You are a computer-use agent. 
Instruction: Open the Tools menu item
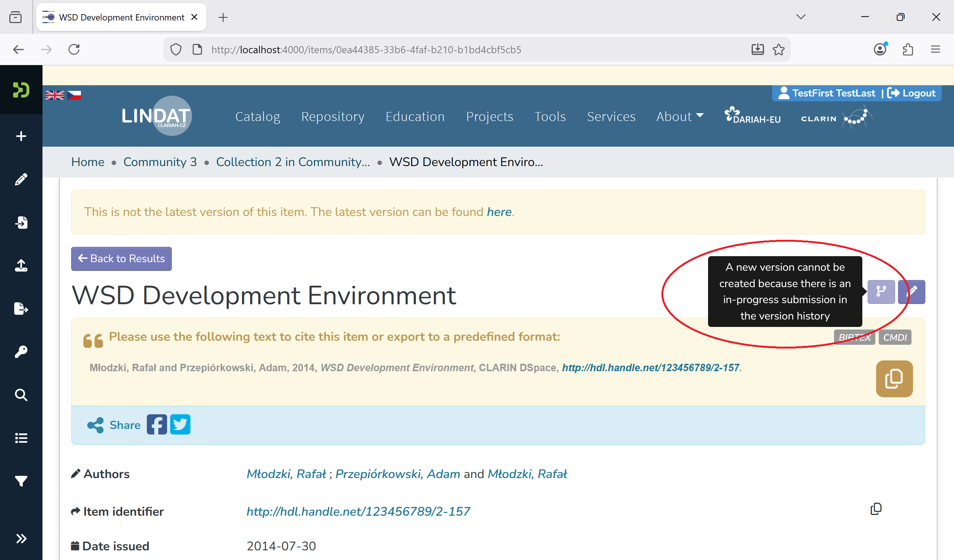coord(550,117)
